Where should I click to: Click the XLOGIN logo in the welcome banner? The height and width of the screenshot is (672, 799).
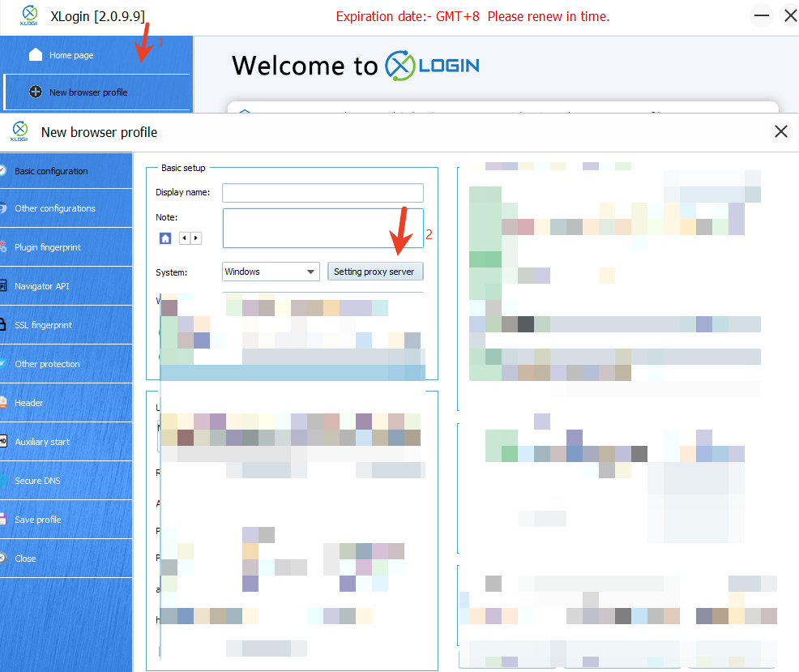[x=432, y=66]
